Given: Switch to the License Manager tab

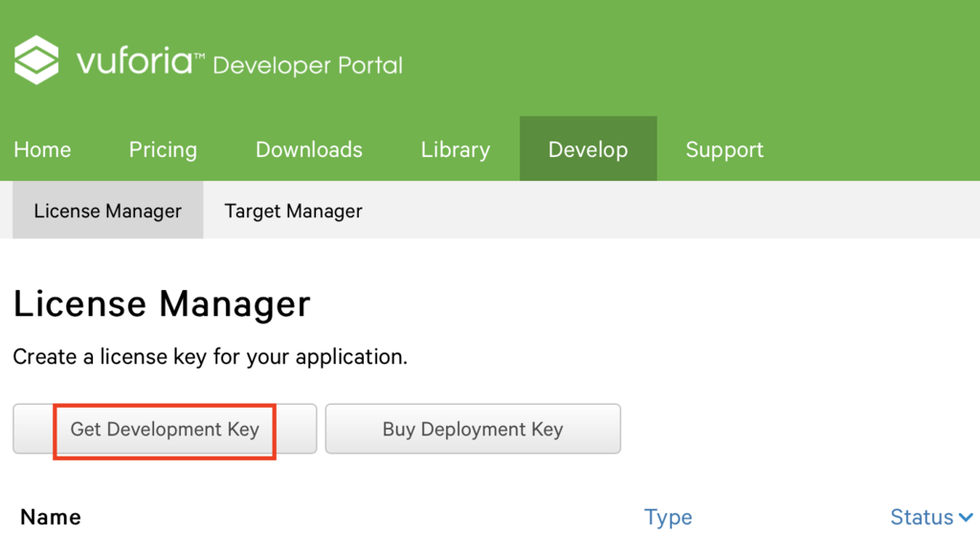Looking at the screenshot, I should pyautogui.click(x=107, y=210).
